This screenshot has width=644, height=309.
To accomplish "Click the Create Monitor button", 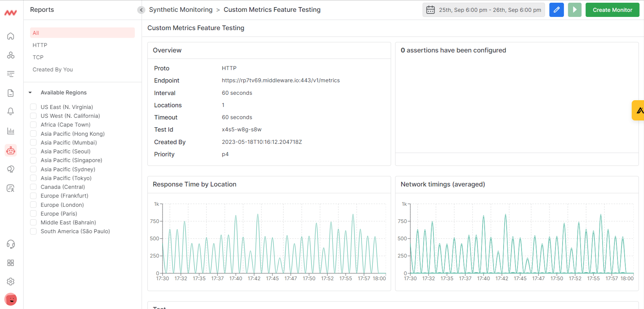I will tap(612, 9).
